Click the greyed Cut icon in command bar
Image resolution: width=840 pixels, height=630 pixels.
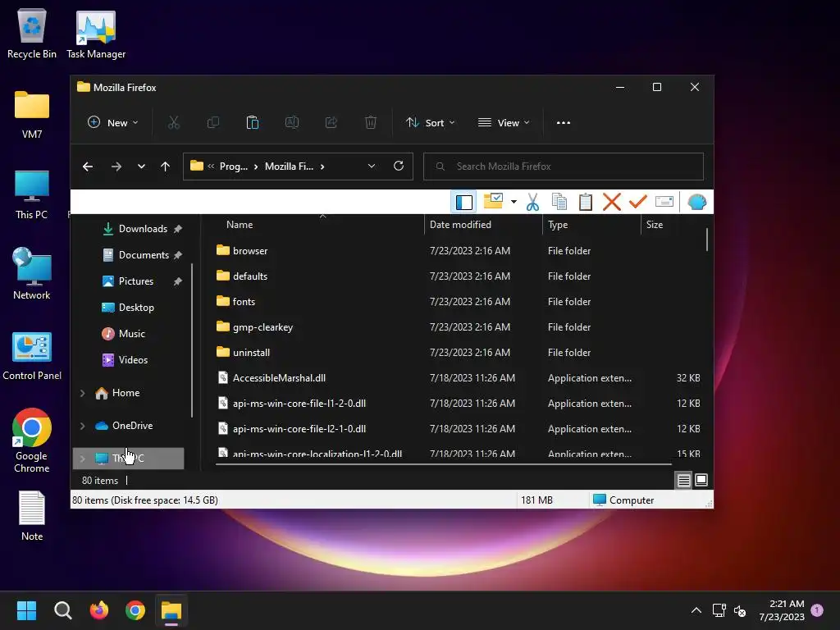point(174,123)
